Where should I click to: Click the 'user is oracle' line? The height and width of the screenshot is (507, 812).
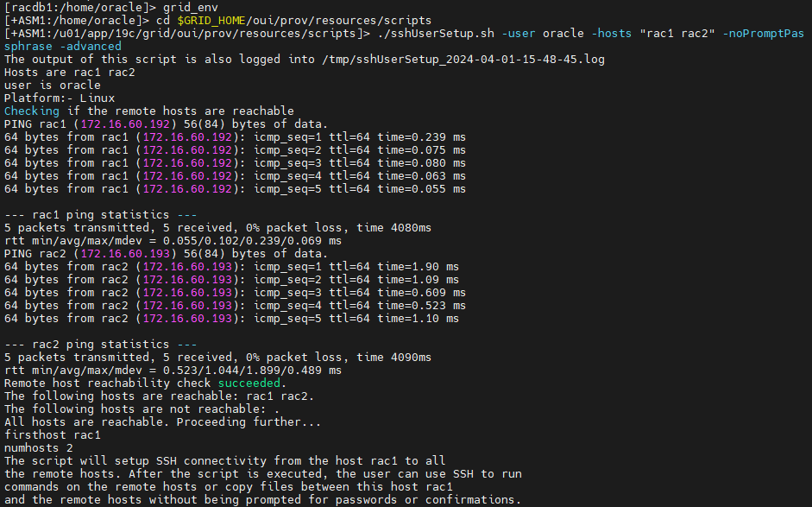(x=53, y=86)
